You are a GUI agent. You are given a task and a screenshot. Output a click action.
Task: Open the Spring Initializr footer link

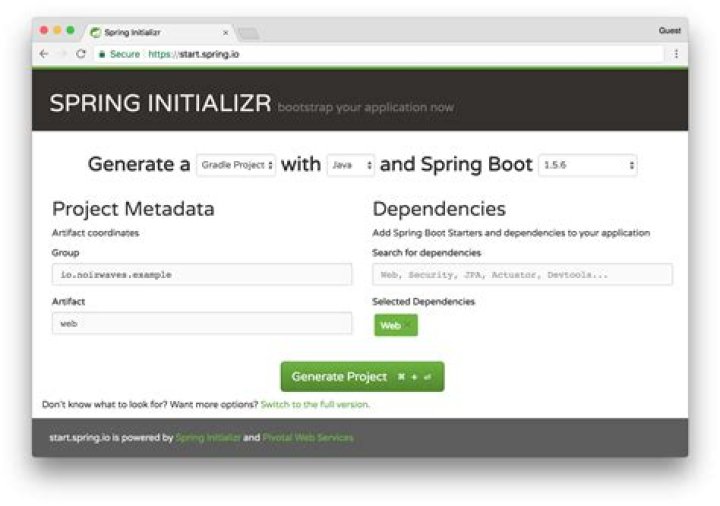click(x=208, y=438)
